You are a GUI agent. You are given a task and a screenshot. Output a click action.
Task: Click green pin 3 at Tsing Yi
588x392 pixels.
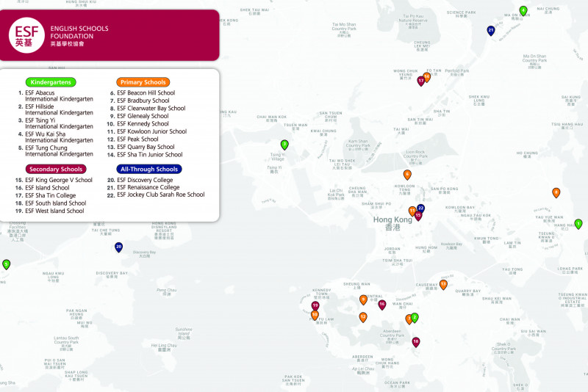(x=284, y=145)
